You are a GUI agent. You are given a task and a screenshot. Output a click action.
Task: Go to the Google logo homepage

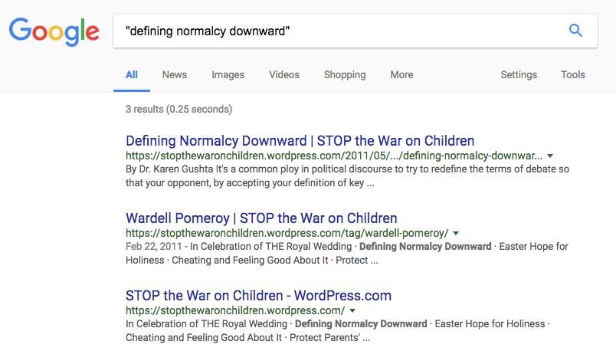(x=54, y=31)
